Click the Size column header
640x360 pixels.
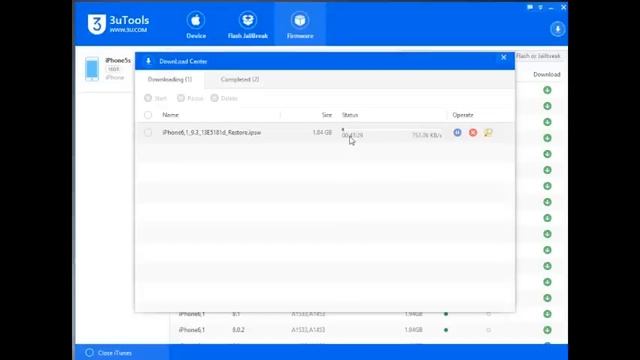coord(327,115)
